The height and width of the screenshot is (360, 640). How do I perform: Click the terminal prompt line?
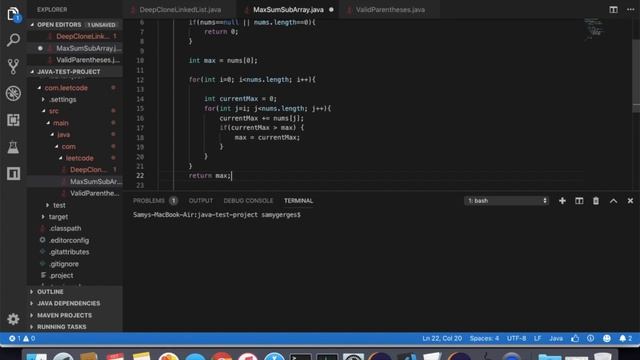click(x=217, y=215)
